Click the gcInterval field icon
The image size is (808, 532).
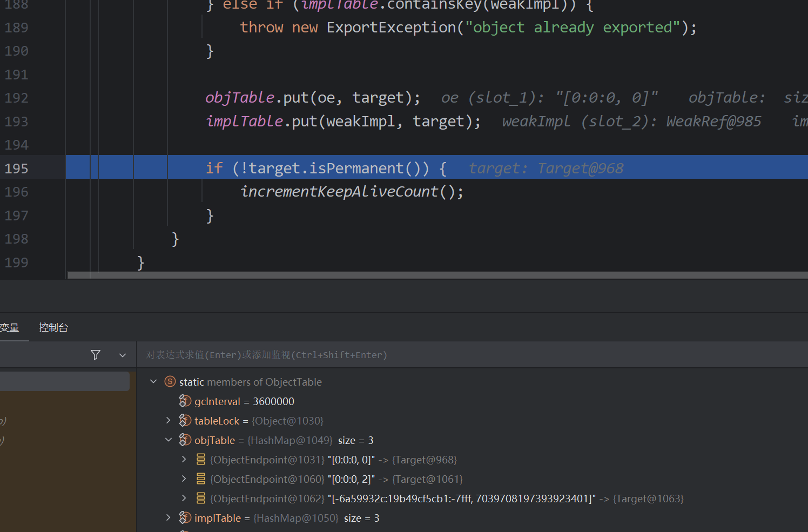click(x=185, y=401)
